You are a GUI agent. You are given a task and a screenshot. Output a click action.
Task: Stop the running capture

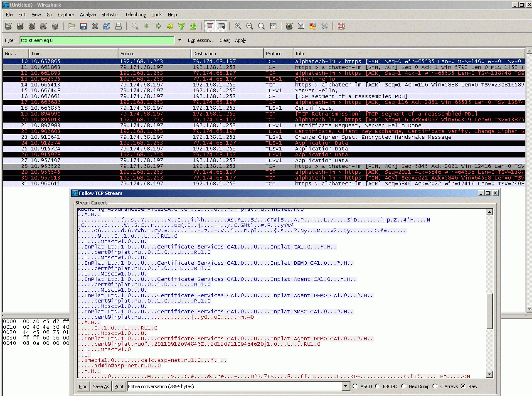pyautogui.click(x=43, y=26)
